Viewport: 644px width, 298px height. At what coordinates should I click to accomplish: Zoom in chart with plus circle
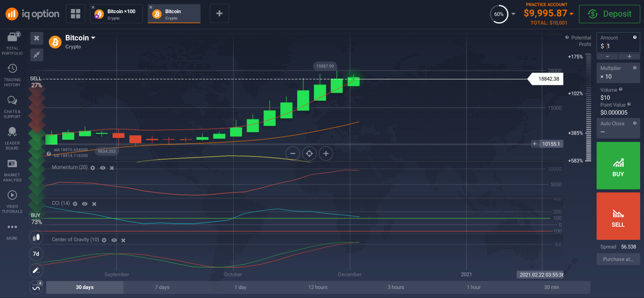tap(326, 153)
